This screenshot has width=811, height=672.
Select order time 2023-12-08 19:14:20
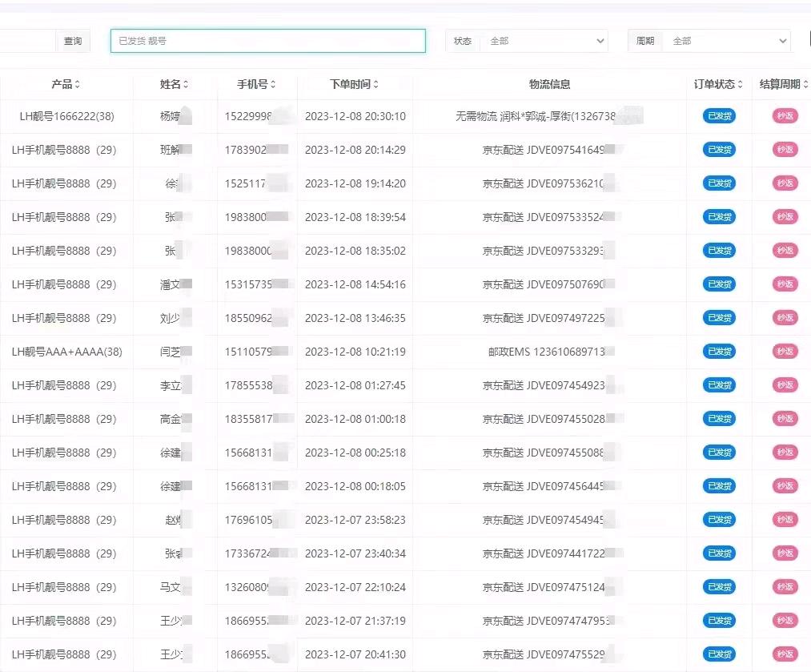(355, 183)
